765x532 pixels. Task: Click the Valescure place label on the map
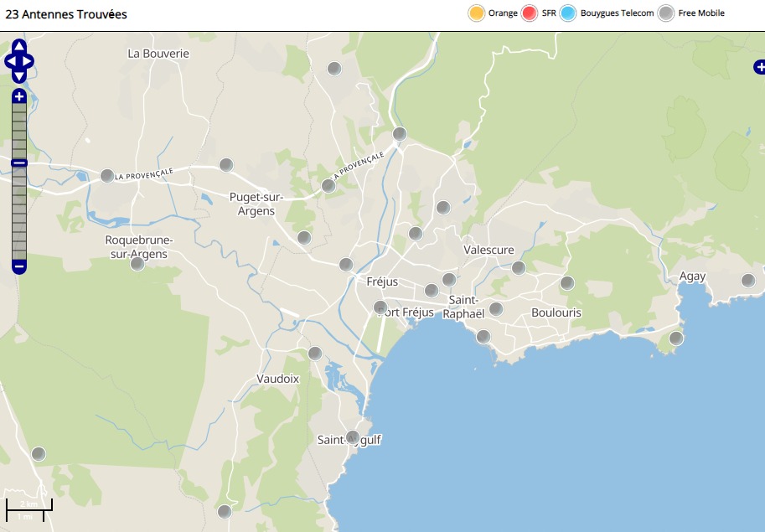tap(488, 250)
